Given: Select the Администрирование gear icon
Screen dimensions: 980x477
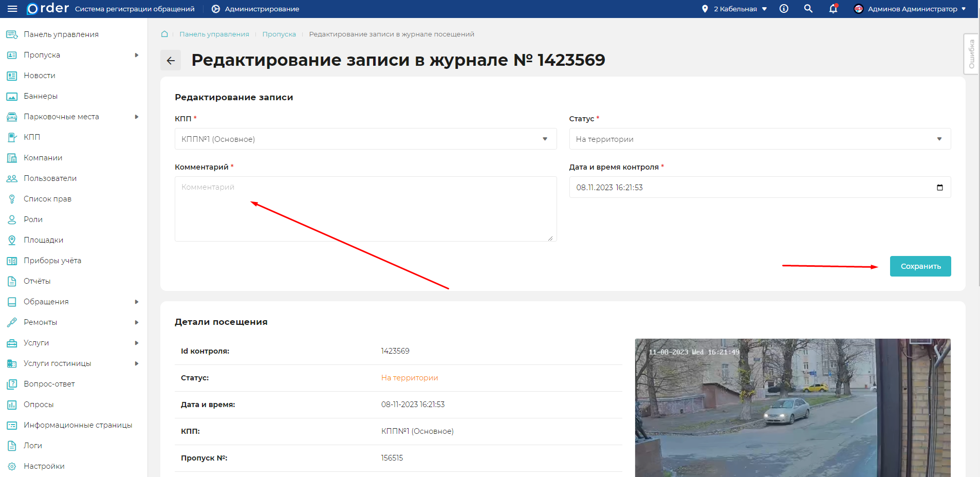Looking at the screenshot, I should 215,8.
